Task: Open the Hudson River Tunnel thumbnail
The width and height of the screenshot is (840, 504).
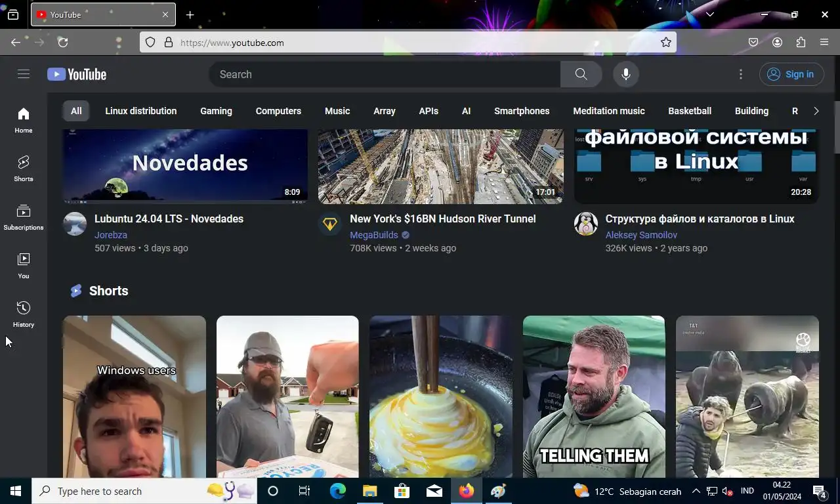Action: [x=441, y=166]
